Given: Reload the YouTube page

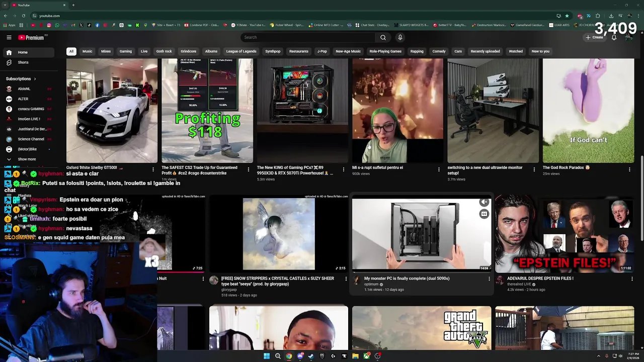Looking at the screenshot, I should click(x=24, y=16).
